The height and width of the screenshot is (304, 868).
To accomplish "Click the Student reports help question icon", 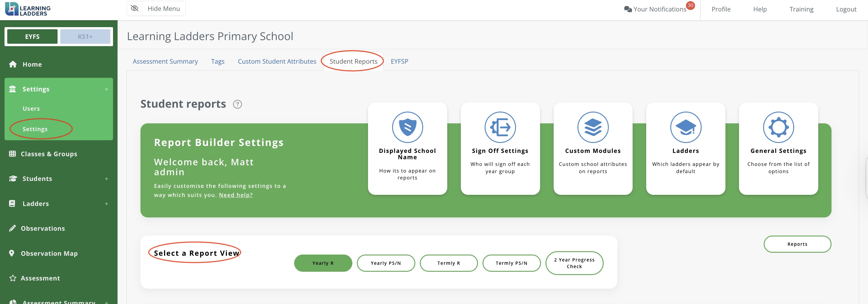I will (237, 104).
